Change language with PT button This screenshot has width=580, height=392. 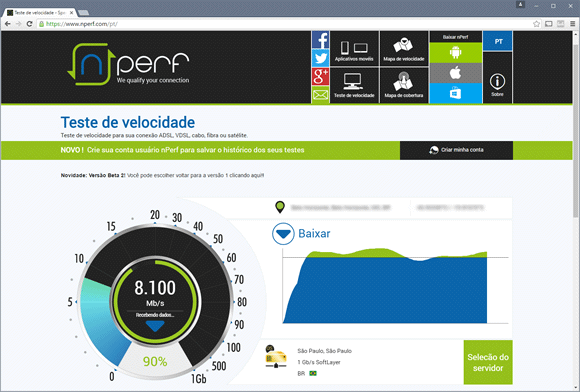498,41
